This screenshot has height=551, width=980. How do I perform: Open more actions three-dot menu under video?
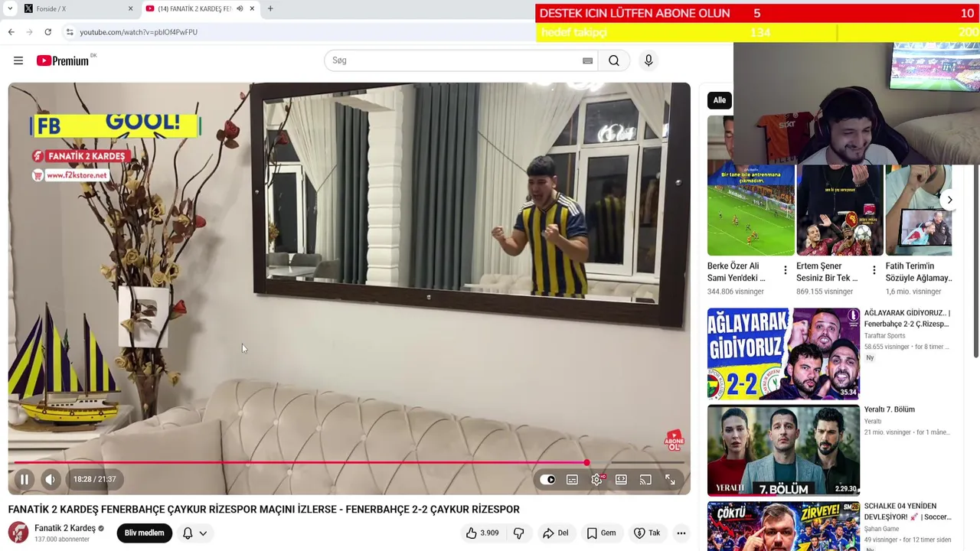pos(681,533)
